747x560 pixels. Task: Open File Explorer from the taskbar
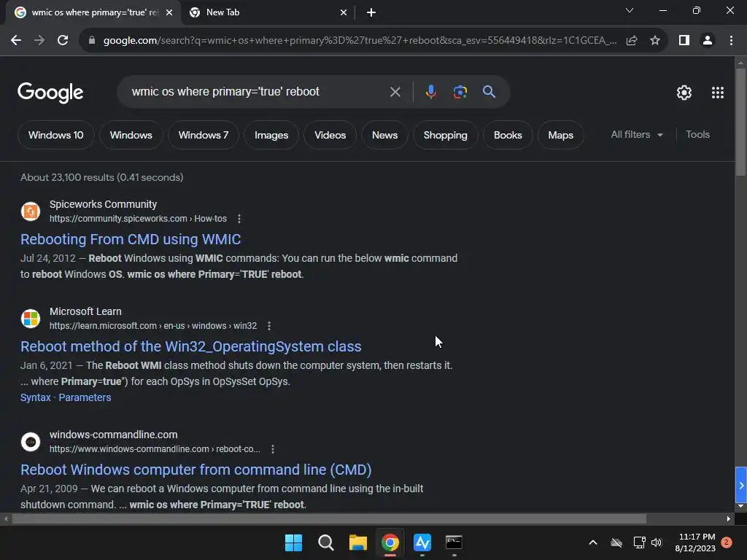pos(357,542)
